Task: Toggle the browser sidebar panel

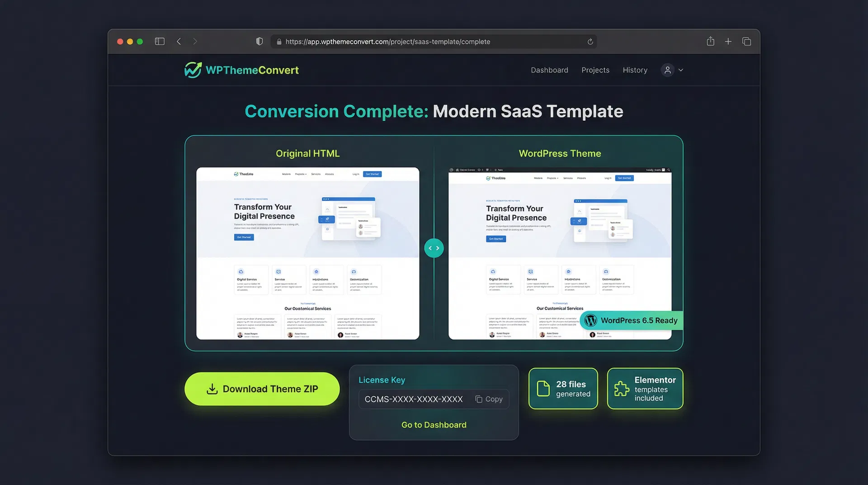Action: click(160, 42)
